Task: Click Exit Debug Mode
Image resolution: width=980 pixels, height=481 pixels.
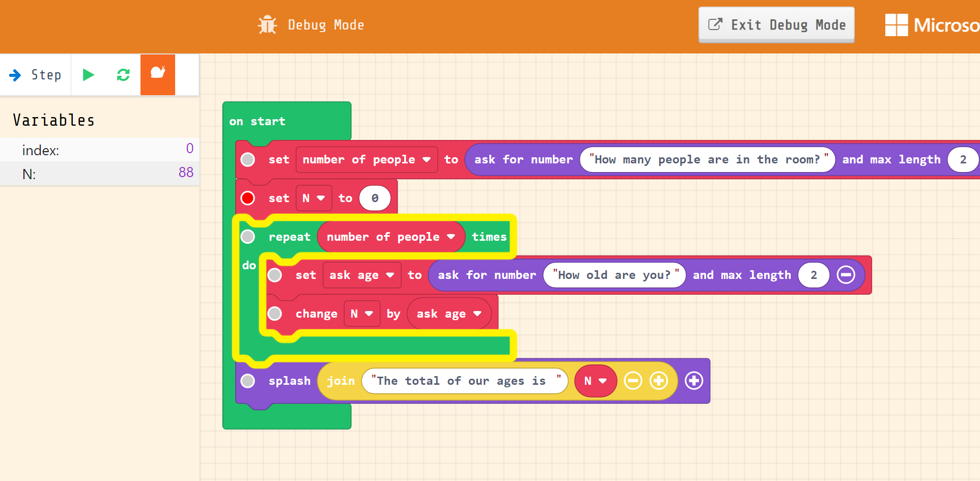Action: point(776,24)
